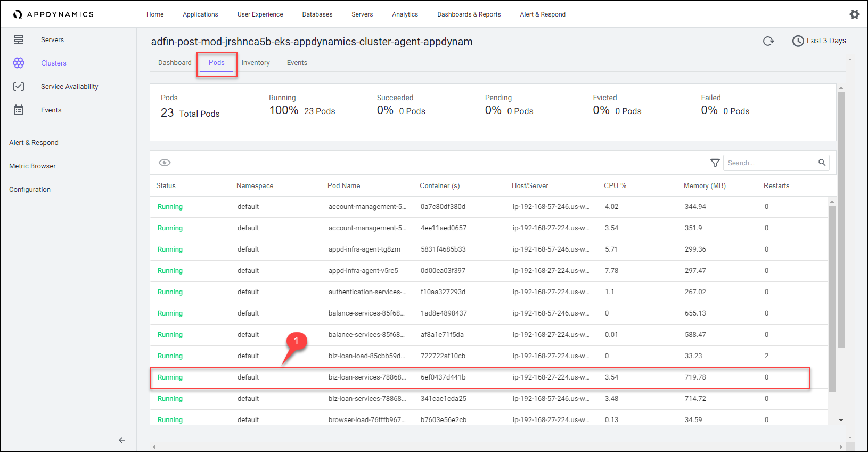The height and width of the screenshot is (452, 868).
Task: Sort by the CPU % column header
Action: [615, 185]
